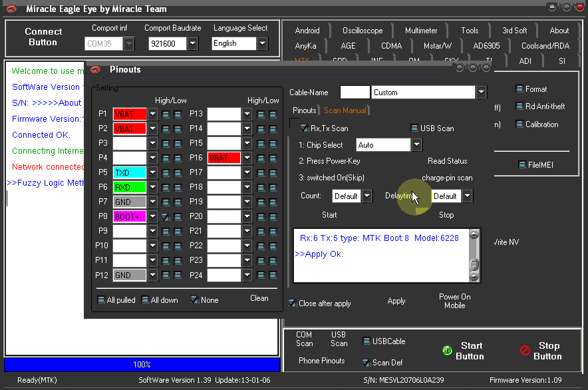Click the Clean button
Viewport: 588px width, 390px height.
(259, 298)
